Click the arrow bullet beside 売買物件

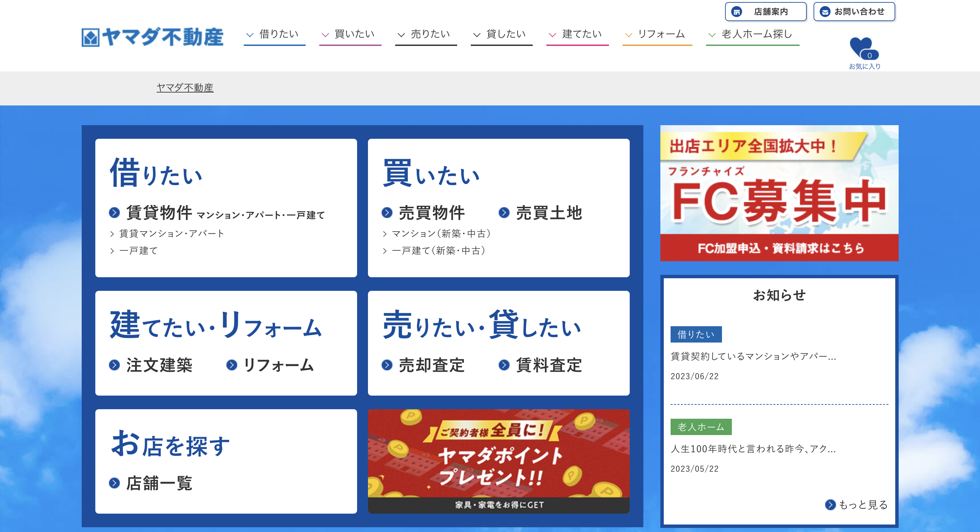[387, 212]
